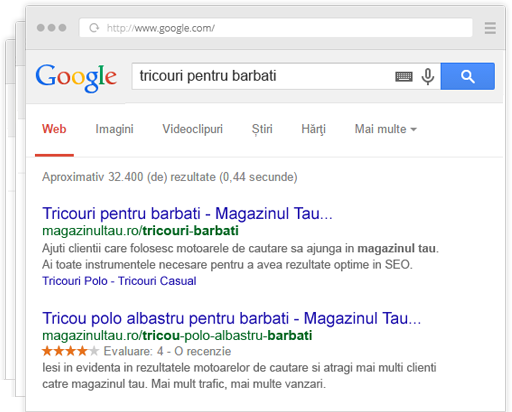Click the Google logo
Viewport: 512px width, 412px height.
coord(76,78)
